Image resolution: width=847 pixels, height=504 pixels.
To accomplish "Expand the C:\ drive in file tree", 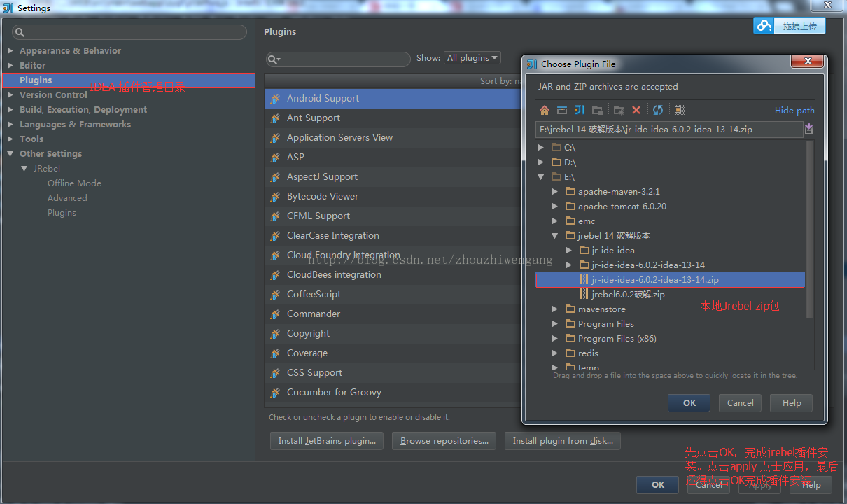I will [540, 147].
